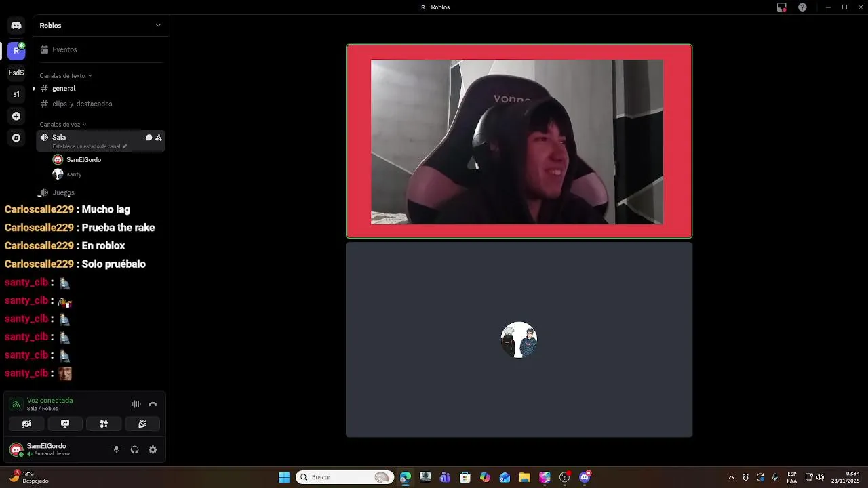The width and height of the screenshot is (868, 488).
Task: Open Discord help question mark icon
Action: tap(802, 7)
